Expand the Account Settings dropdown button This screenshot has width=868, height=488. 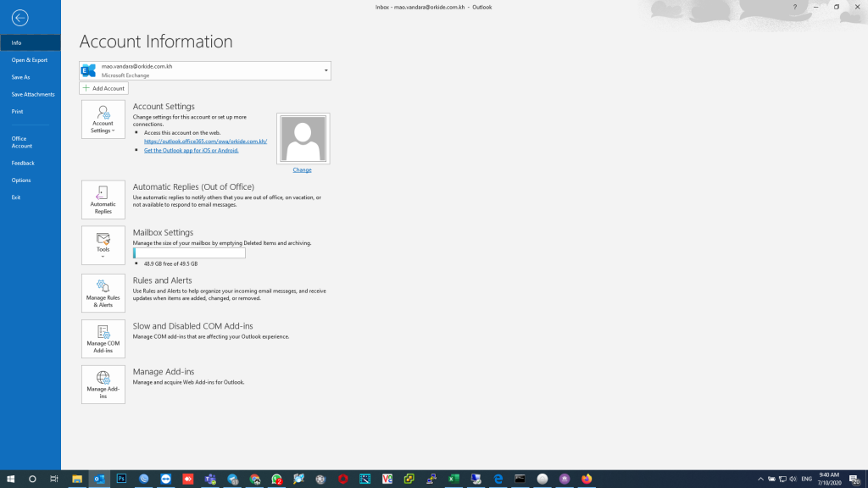tap(103, 119)
